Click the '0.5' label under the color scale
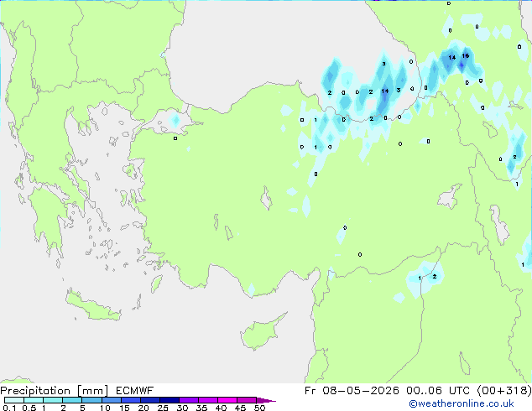This screenshot has width=532, height=411. click(x=29, y=408)
